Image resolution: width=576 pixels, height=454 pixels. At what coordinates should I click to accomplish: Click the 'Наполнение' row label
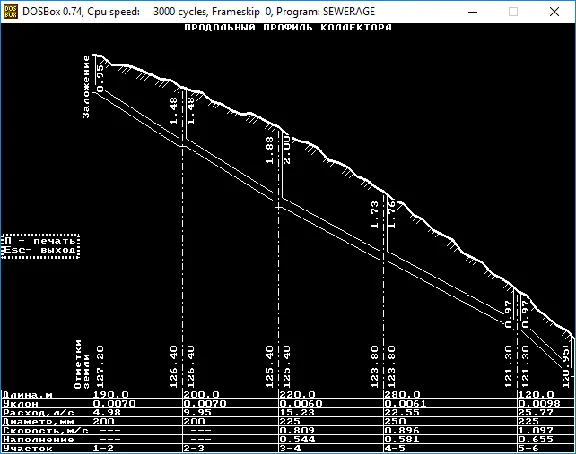point(39,439)
